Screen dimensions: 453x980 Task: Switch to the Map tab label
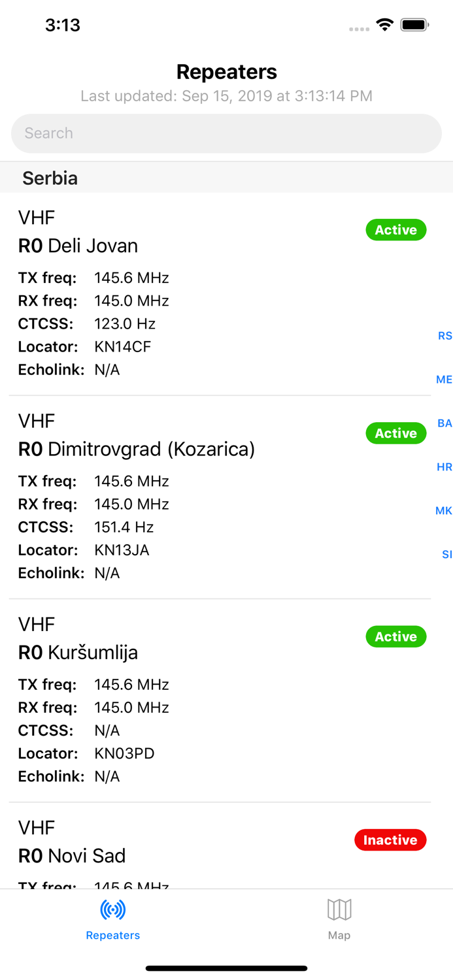click(339, 936)
